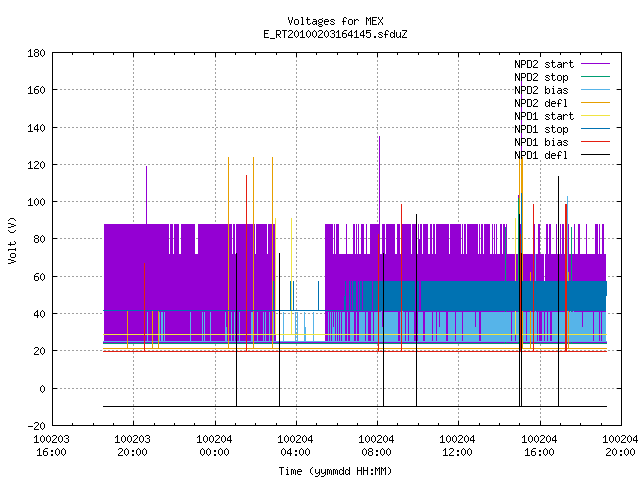The height and width of the screenshot is (480, 640).
Task: Click the Time (yymmdd HH:MM) axis label
Action: point(335,471)
